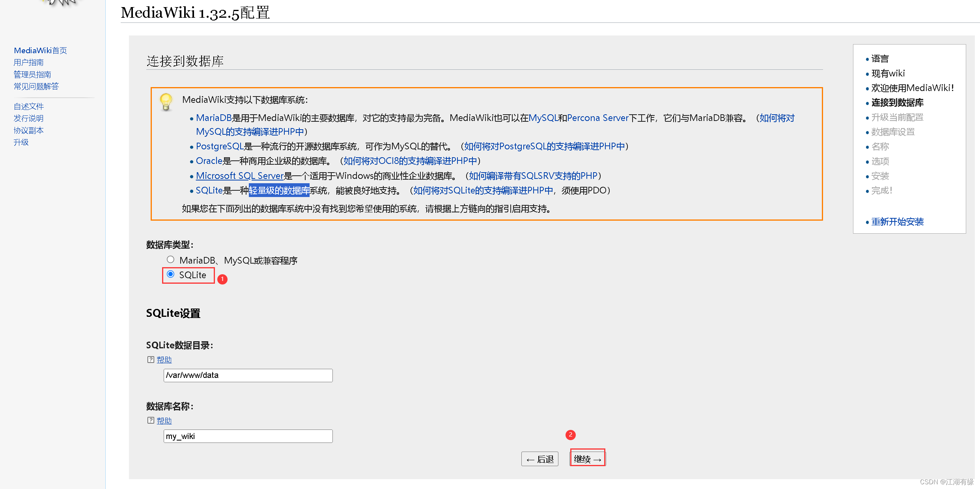
Task: Click the SQLite data directory field
Action: 248,375
